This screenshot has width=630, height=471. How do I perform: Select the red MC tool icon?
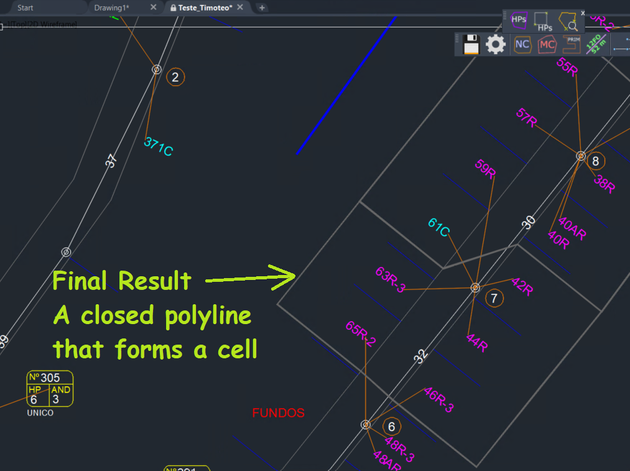[x=547, y=44]
